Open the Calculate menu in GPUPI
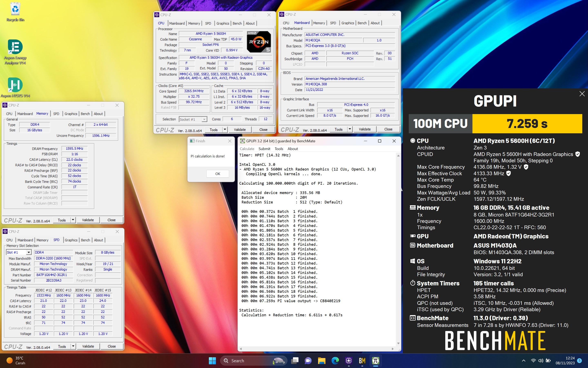 [x=247, y=149]
